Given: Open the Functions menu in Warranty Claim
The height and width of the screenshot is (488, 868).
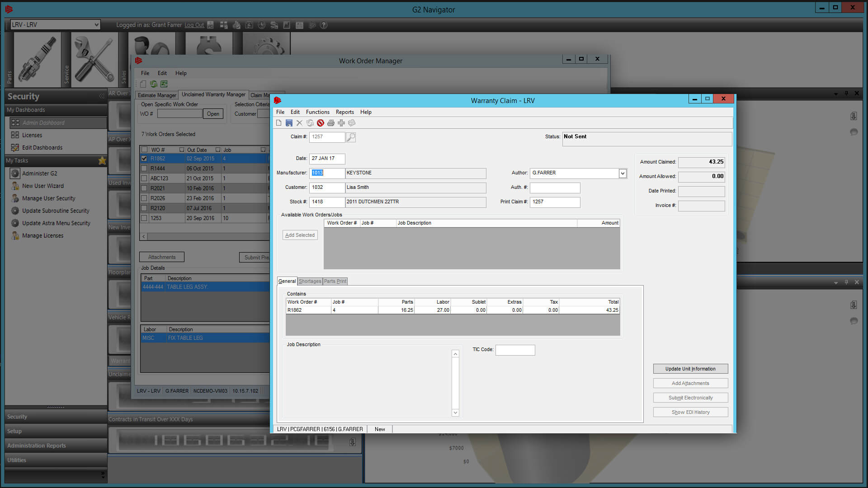Looking at the screenshot, I should pos(318,112).
